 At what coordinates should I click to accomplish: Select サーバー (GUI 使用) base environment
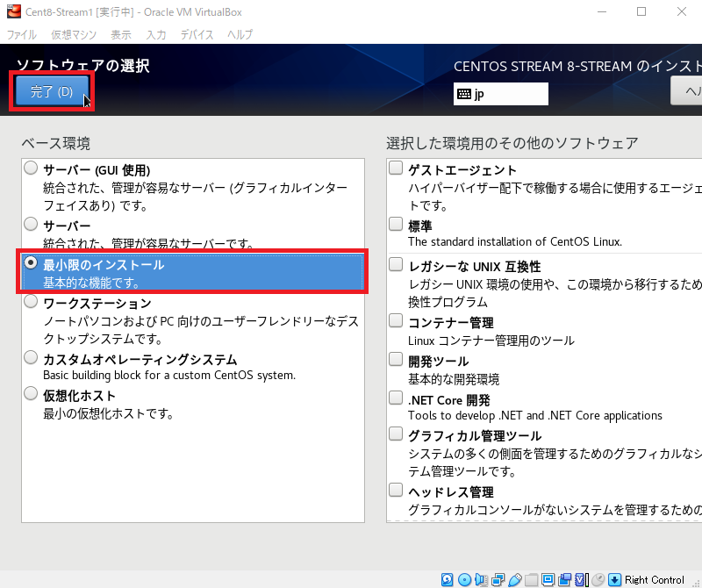coord(31,168)
